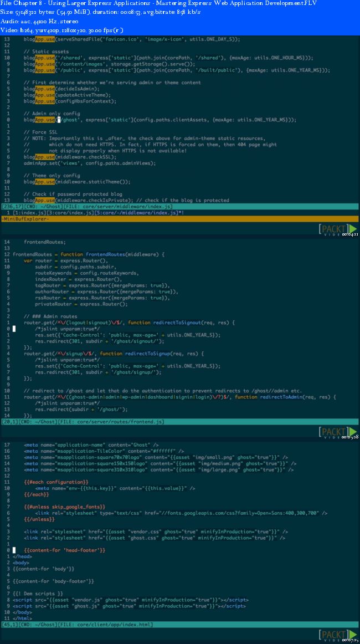Viewport: 360px width, 644px height.
Task: Click the fonts.googleapis.com stylesheet link line
Action: coord(181,513)
